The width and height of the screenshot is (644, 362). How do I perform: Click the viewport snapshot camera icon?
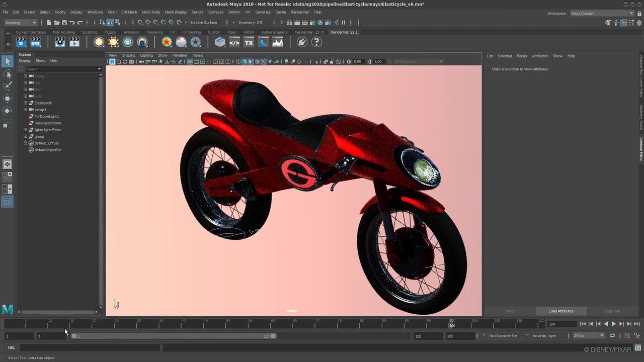pyautogui.click(x=131, y=61)
